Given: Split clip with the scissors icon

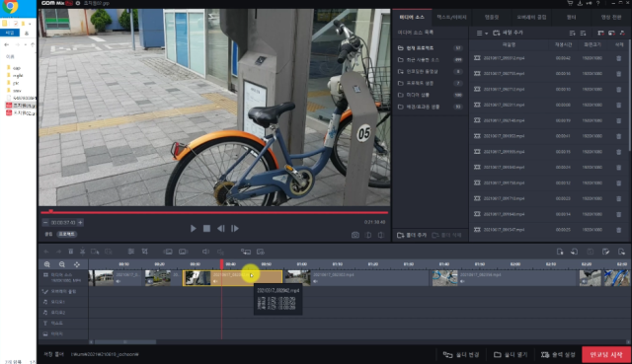Looking at the screenshot, I should pos(82,252).
